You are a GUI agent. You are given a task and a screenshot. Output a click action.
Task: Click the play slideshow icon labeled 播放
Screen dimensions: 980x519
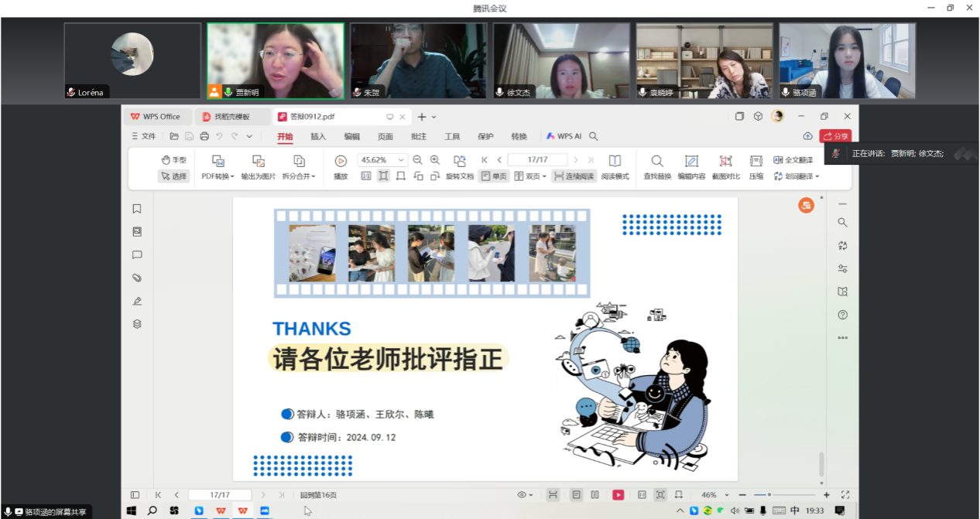click(341, 166)
